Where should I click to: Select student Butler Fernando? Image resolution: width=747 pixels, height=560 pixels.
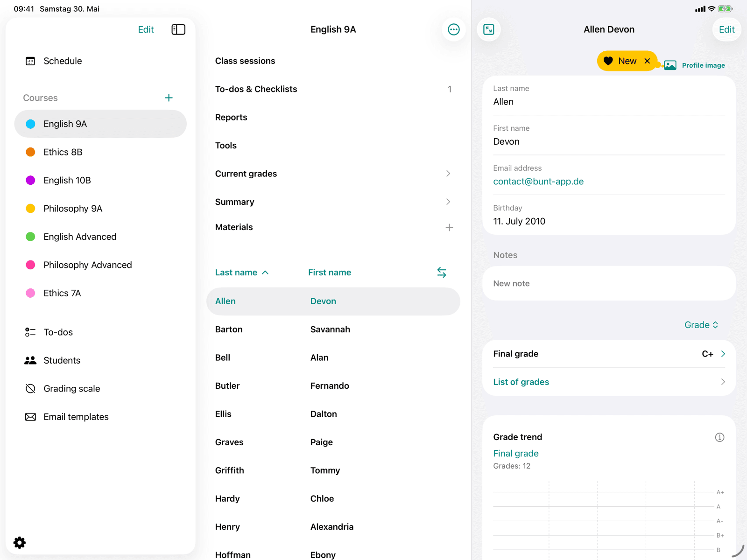coord(333,386)
